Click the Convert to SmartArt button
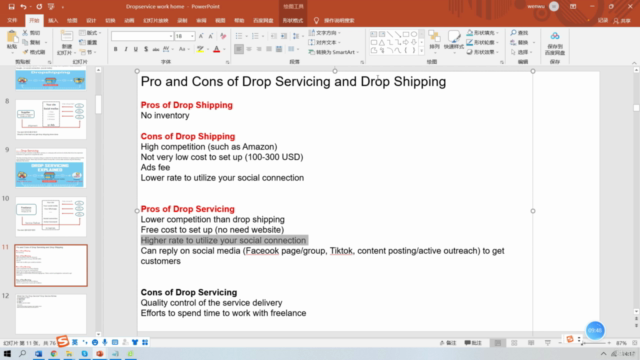The image size is (640, 360). pos(334,52)
